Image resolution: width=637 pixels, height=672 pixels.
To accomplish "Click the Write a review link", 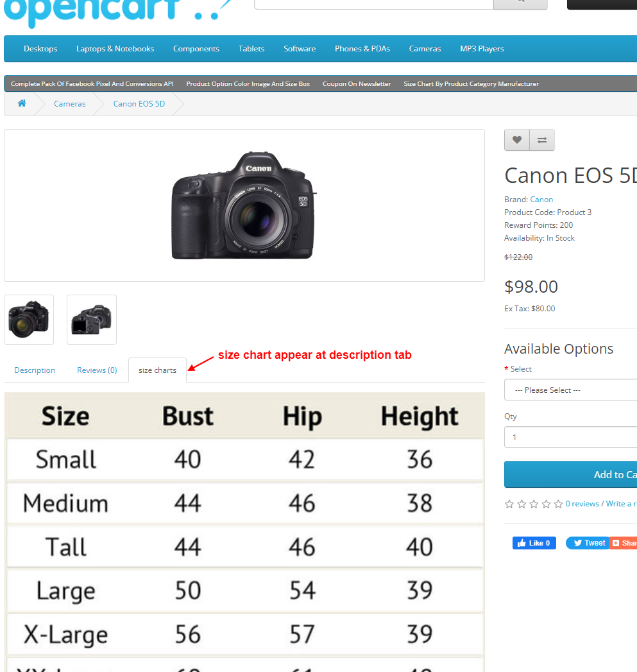I will pos(621,504).
